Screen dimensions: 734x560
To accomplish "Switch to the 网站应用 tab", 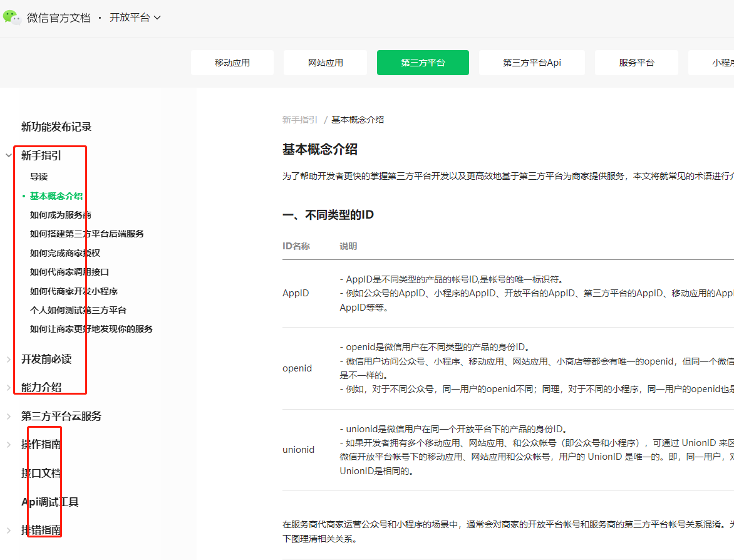I will (325, 63).
